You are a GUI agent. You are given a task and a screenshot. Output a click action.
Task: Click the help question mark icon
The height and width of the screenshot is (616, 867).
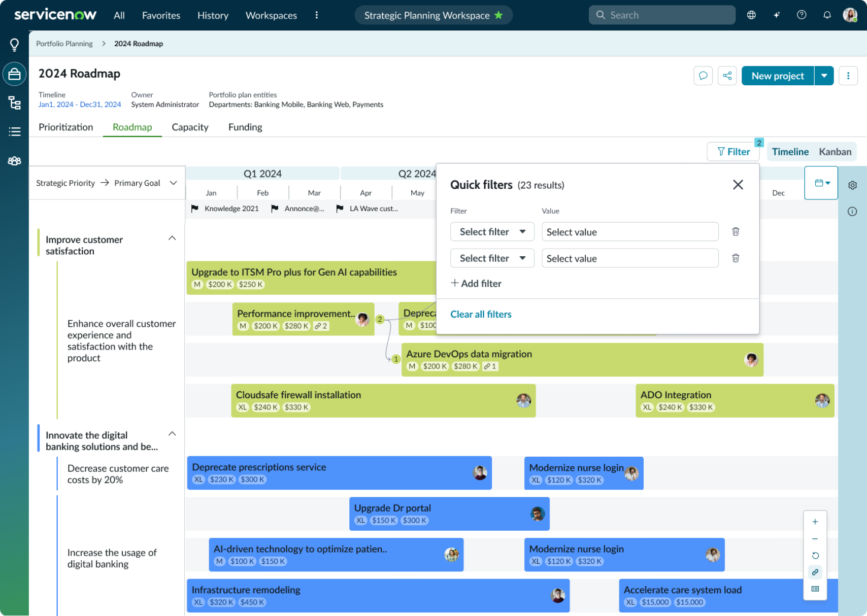pos(802,15)
